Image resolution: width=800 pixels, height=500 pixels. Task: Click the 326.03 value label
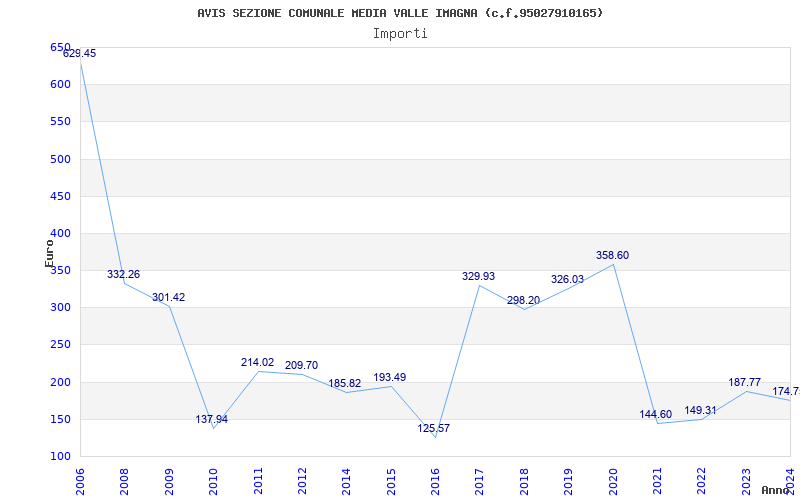pyautogui.click(x=567, y=280)
